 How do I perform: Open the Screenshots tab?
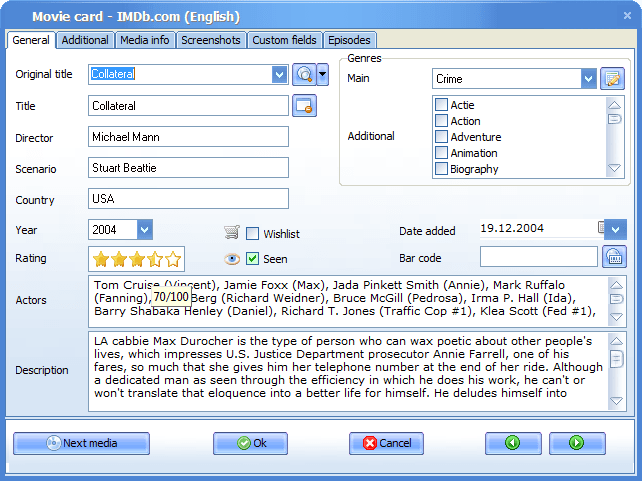[211, 40]
